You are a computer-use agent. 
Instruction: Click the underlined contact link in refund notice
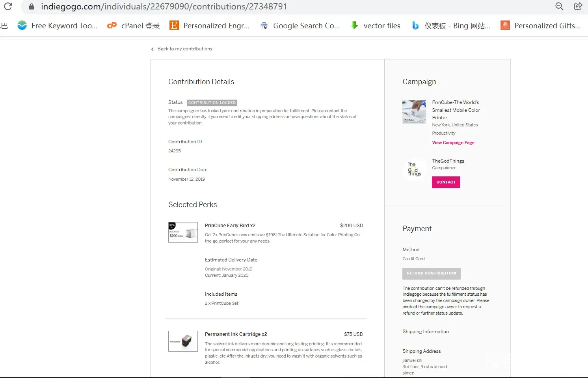point(409,307)
